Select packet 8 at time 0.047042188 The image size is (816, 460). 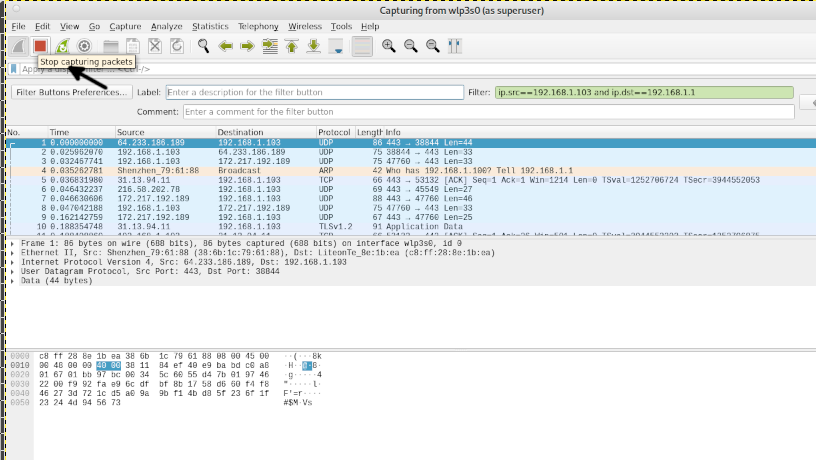[411, 208]
